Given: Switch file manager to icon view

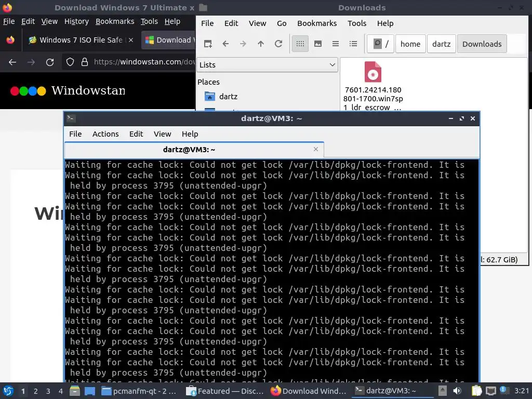Looking at the screenshot, I should (x=300, y=44).
